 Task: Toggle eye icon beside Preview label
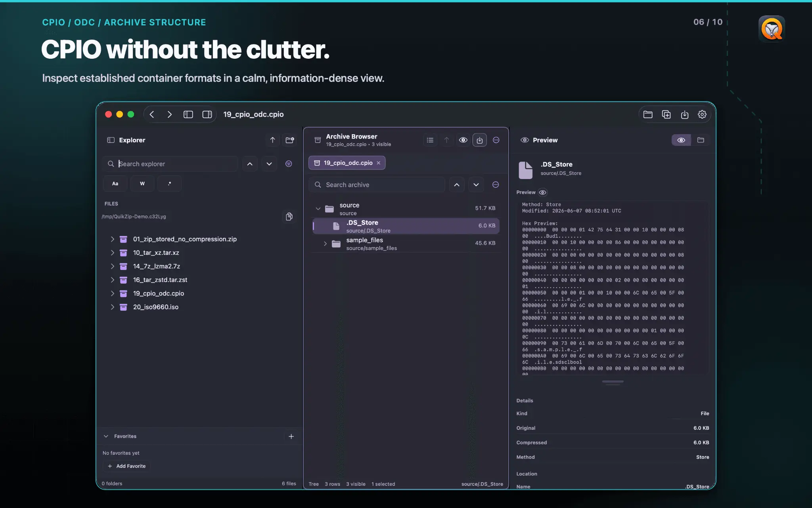click(x=543, y=192)
